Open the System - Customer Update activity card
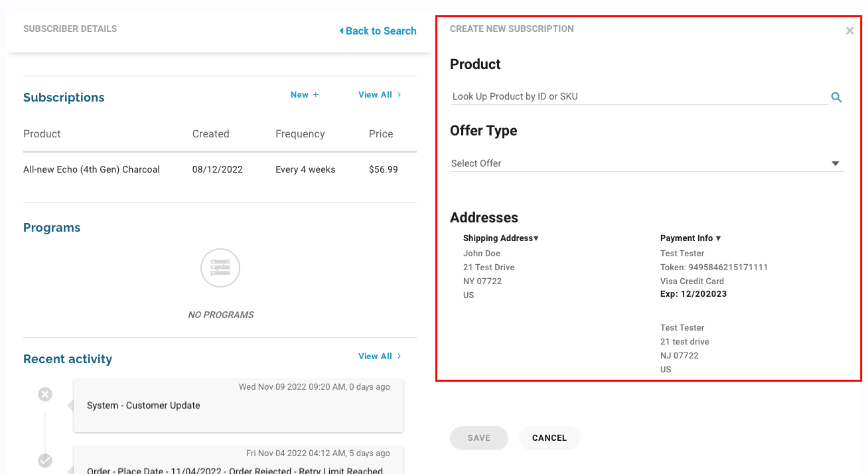The width and height of the screenshot is (868, 474). [x=238, y=406]
